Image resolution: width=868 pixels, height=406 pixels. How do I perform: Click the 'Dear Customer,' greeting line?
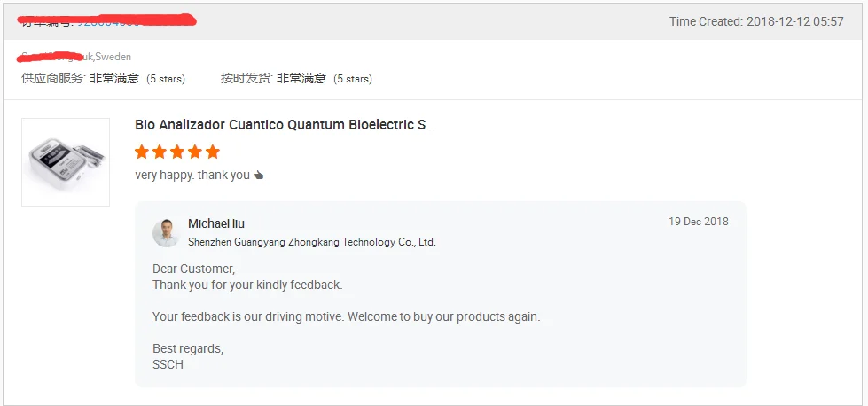point(193,269)
